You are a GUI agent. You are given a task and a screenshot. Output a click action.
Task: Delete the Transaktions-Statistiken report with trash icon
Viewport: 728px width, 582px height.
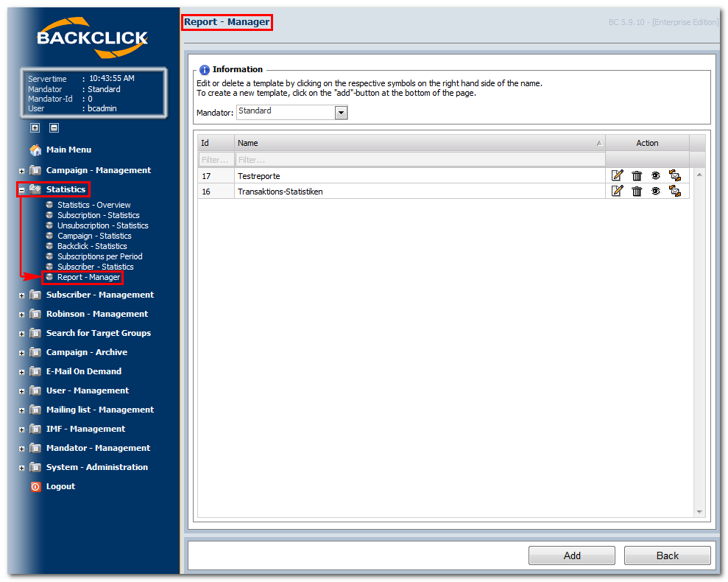637,191
